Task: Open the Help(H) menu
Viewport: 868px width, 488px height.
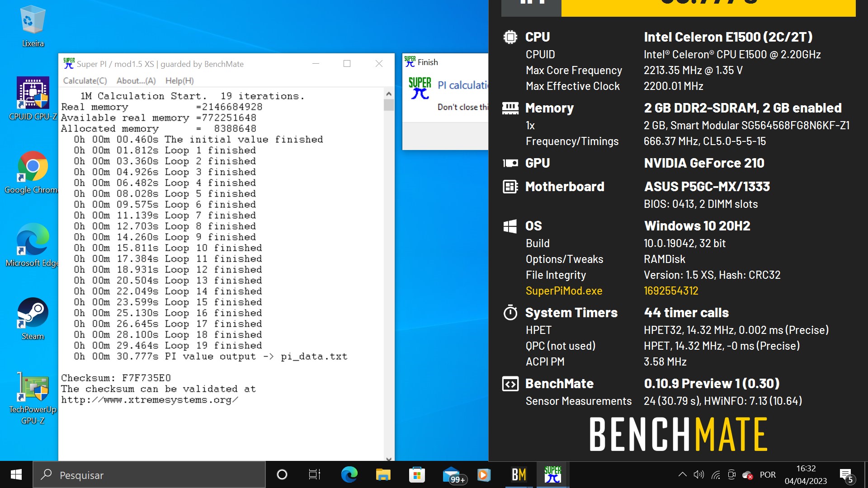Action: [179, 80]
